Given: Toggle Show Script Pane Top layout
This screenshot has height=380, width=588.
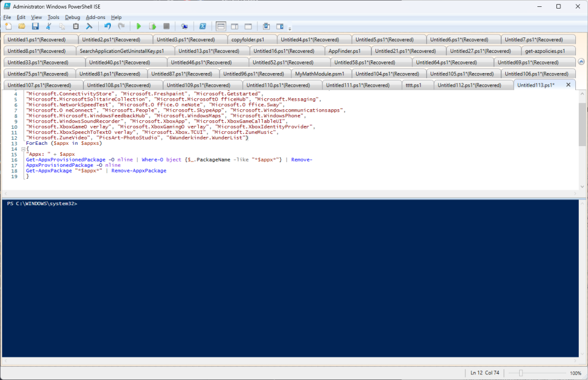Looking at the screenshot, I should [221, 26].
